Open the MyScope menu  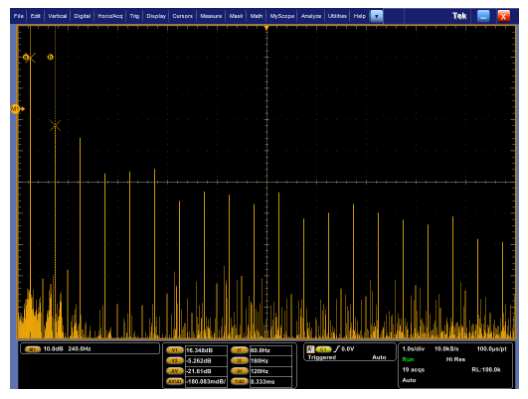[282, 16]
